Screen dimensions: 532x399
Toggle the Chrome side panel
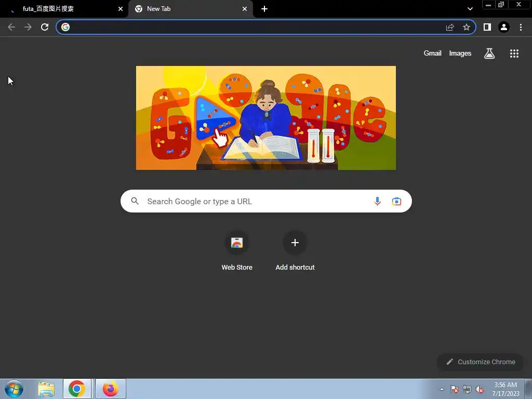click(x=487, y=27)
